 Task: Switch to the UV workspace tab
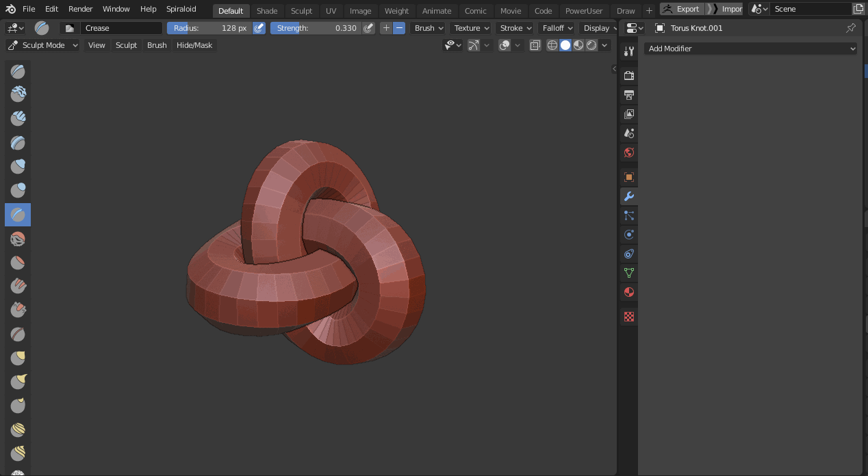[x=331, y=10]
